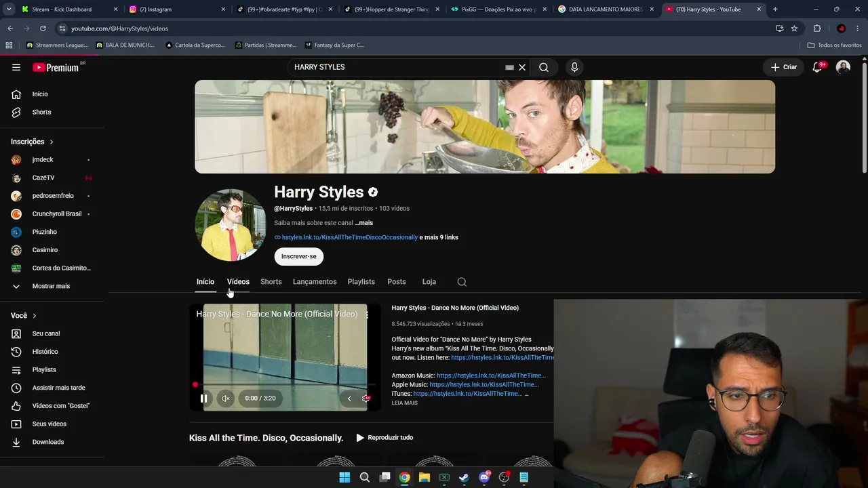Expand the Inscrições section arrow
The height and width of the screenshot is (488, 868).
[x=51, y=142]
